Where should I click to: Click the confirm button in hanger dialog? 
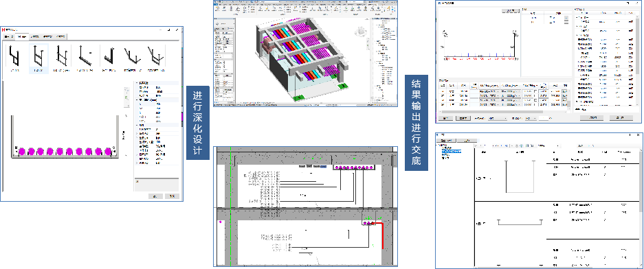(x=155, y=196)
